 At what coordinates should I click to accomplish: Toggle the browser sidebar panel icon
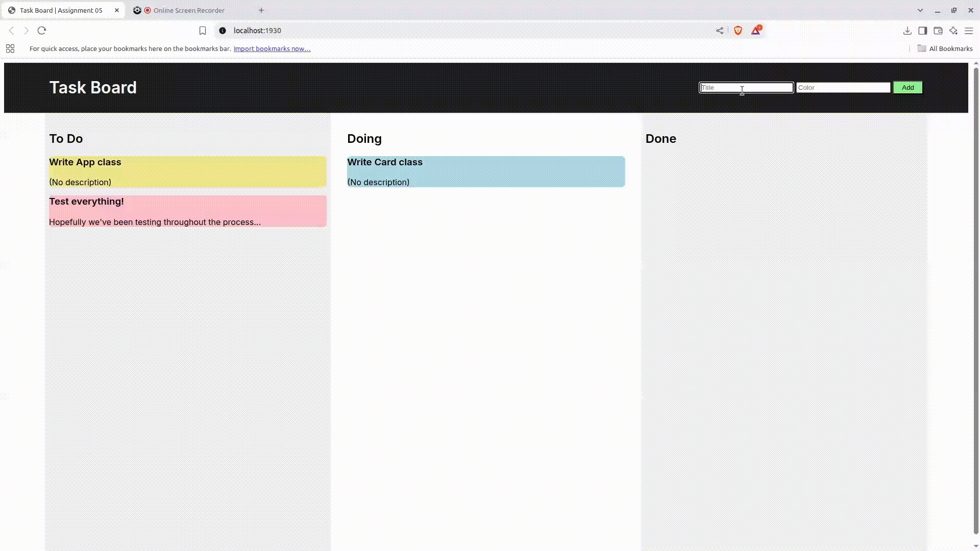[x=922, y=31]
